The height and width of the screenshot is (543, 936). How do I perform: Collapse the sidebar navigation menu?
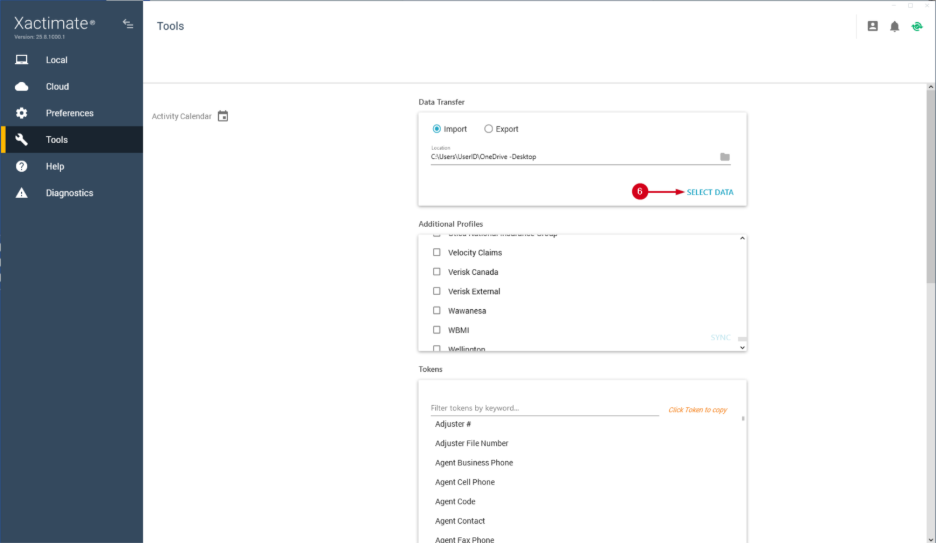(x=128, y=24)
